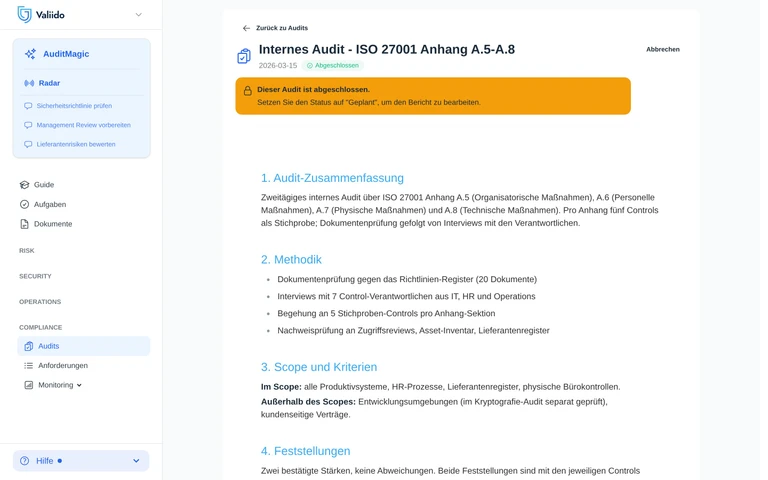This screenshot has width=768, height=480.
Task: Click the Hilfe question mark icon
Action: coord(24,461)
